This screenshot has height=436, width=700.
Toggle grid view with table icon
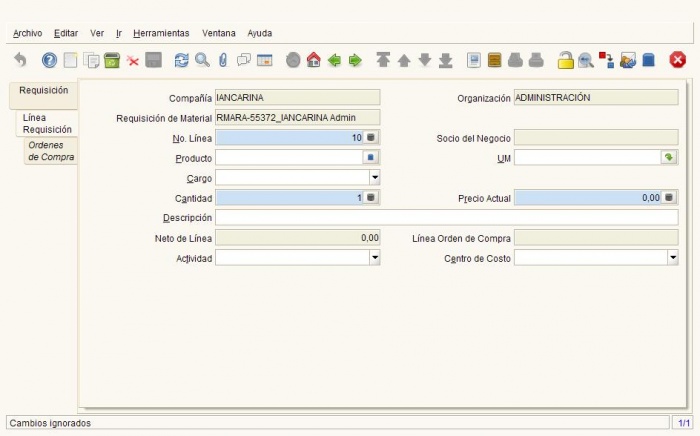click(265, 60)
